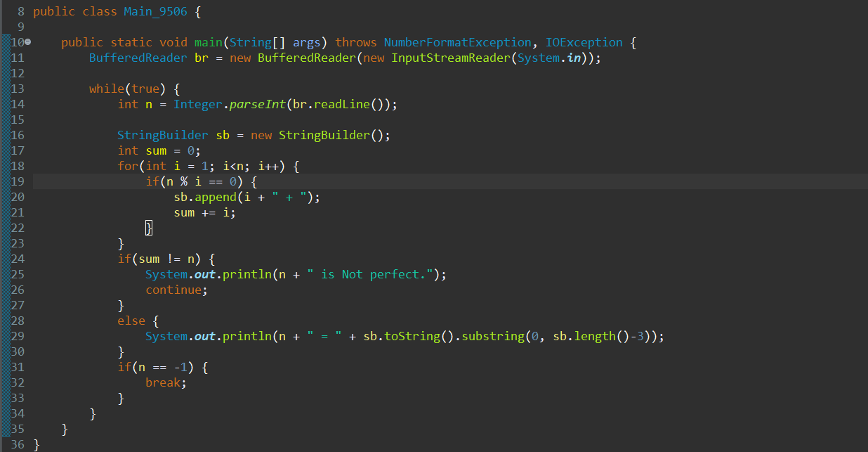Click line number 24 in the gutter
Image resolution: width=868 pixels, height=452 pixels.
18,259
